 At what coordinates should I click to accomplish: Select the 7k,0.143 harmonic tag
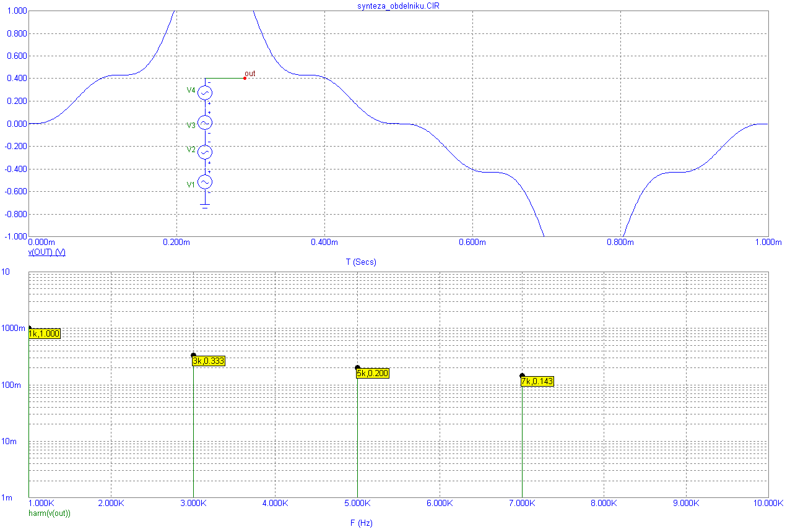[x=537, y=381]
